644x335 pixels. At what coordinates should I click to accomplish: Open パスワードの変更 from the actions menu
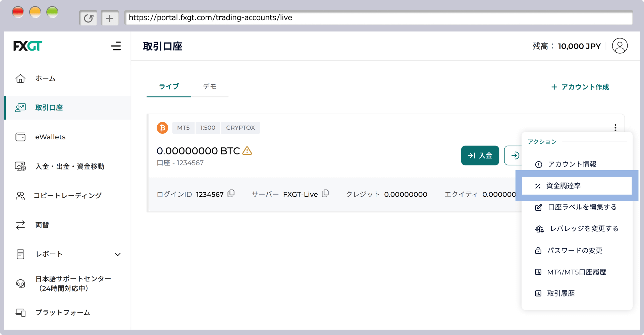coord(574,251)
